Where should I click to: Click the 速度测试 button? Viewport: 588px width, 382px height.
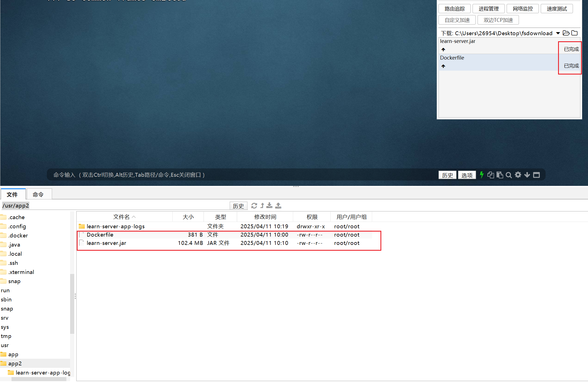click(556, 9)
